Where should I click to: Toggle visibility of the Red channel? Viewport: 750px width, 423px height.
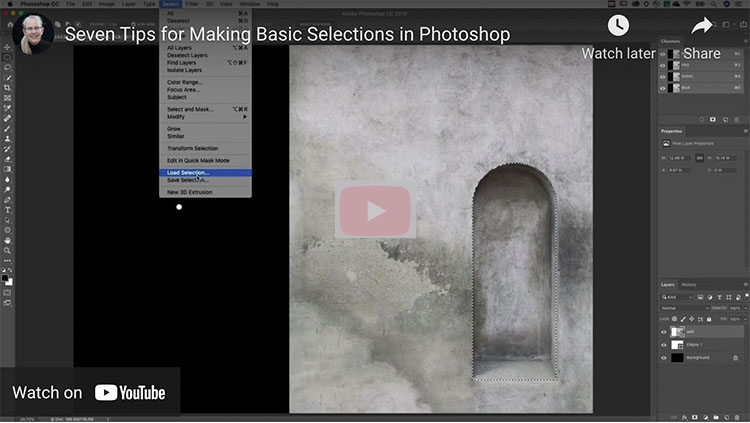click(662, 66)
